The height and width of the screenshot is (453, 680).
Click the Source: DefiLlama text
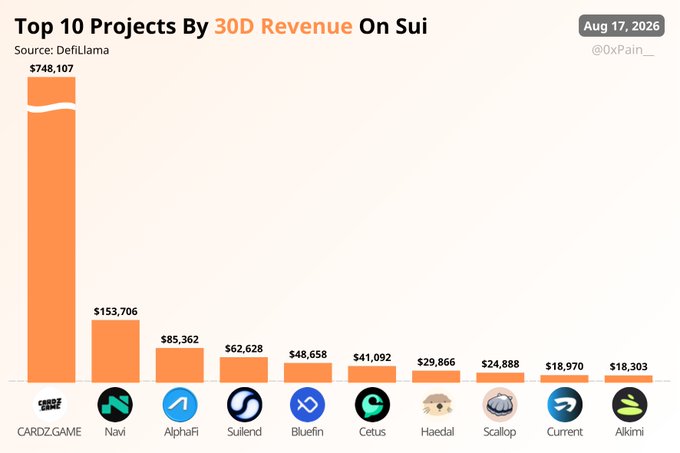pyautogui.click(x=62, y=50)
